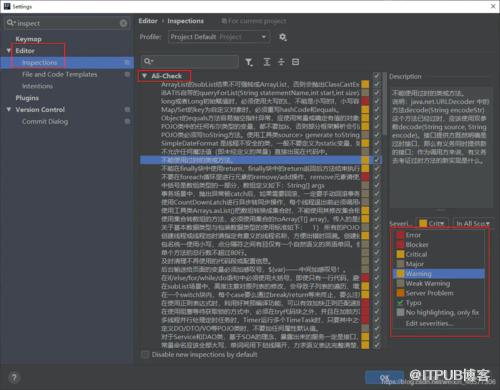Image resolution: width=500 pixels, height=390 pixels.
Task: Select Warning in severity list
Action: pyautogui.click(x=439, y=274)
